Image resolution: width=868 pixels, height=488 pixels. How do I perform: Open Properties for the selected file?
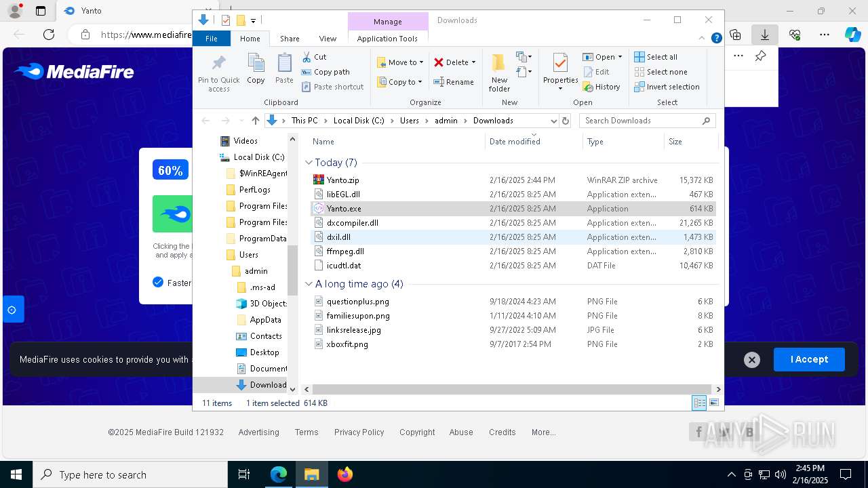(x=560, y=73)
